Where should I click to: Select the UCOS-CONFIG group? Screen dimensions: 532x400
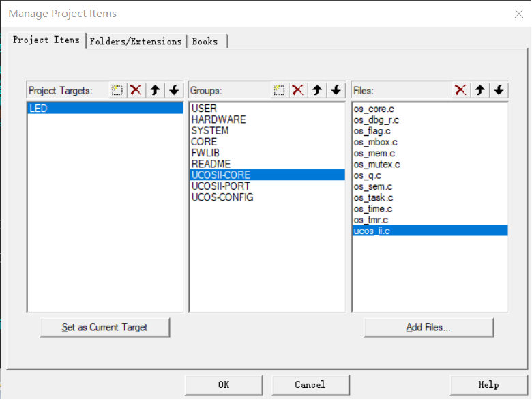click(x=267, y=197)
